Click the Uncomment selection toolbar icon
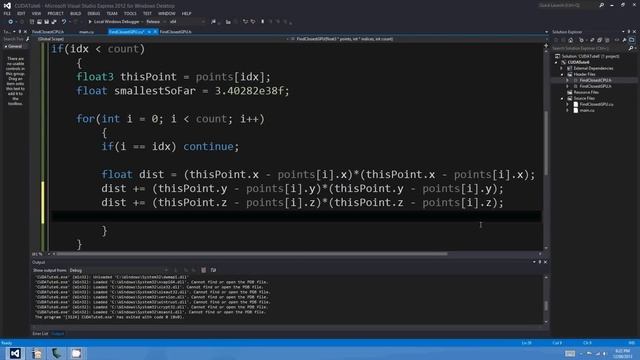Viewport: 640px width, 360px height. pos(253,22)
